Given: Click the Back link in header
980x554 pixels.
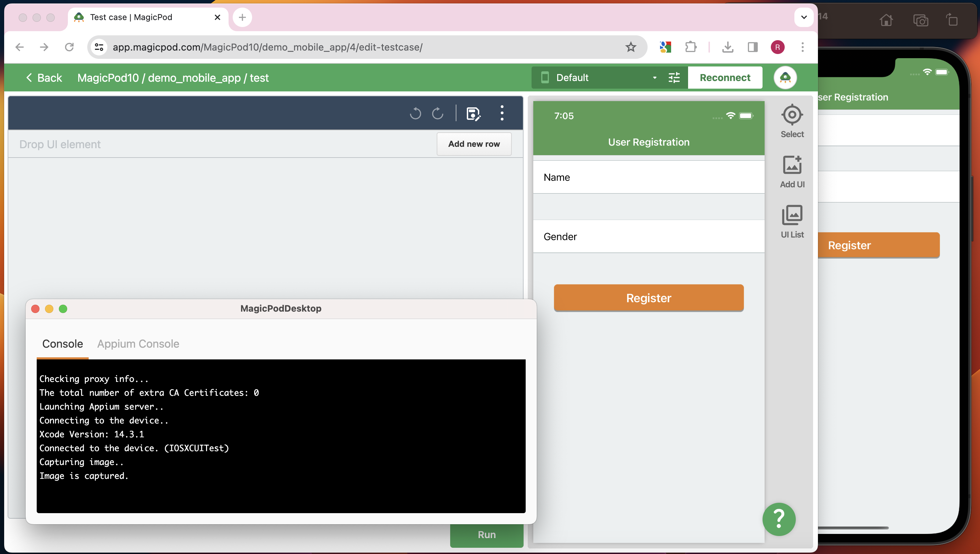Looking at the screenshot, I should [x=44, y=78].
